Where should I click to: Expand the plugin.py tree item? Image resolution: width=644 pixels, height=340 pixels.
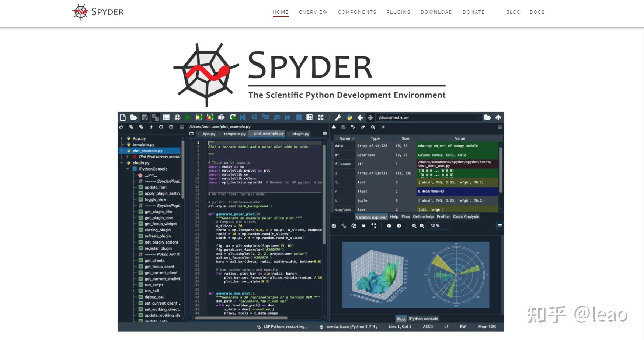coord(121,162)
